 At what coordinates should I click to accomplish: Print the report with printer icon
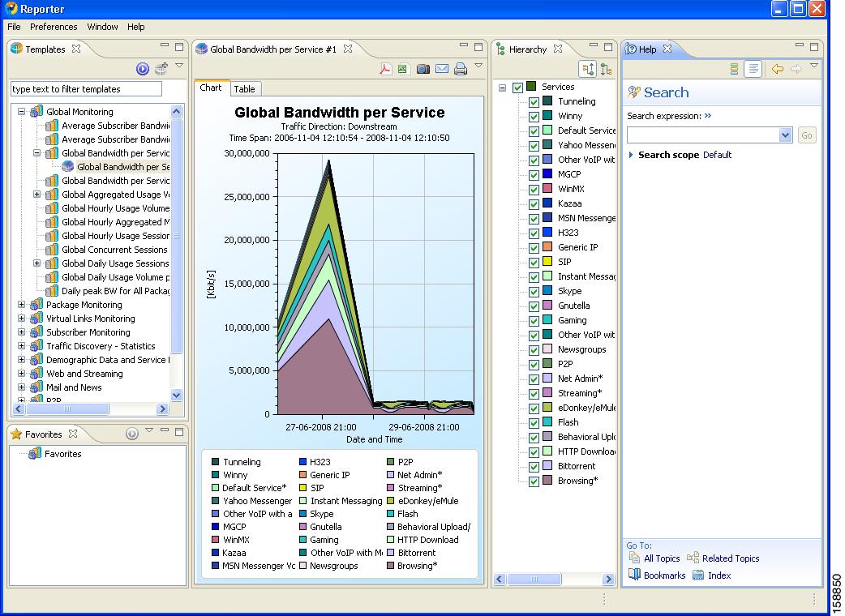[461, 69]
